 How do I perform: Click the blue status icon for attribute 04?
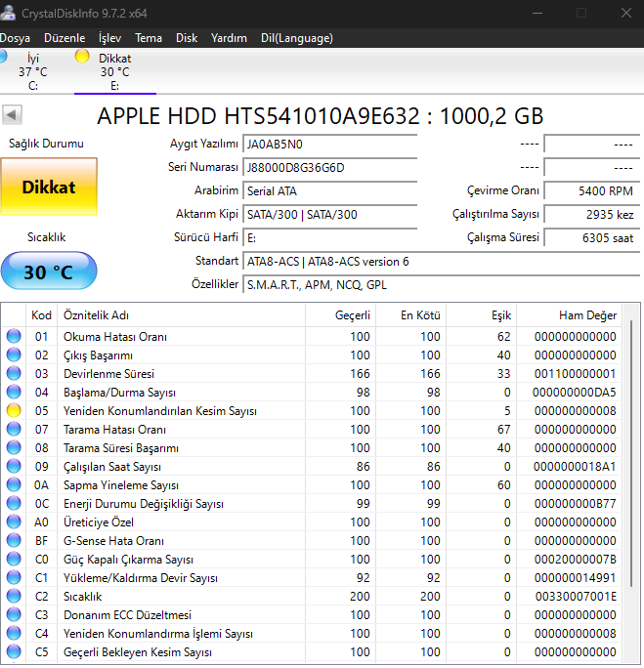coord(14,392)
